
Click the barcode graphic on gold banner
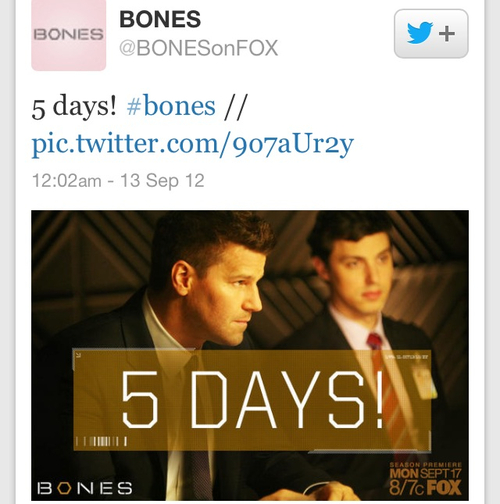click(101, 442)
